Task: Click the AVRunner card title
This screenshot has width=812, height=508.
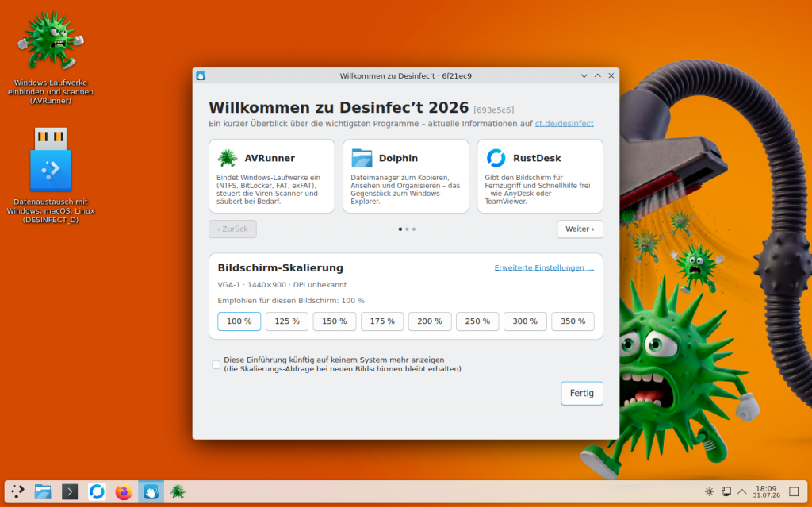Action: (270, 158)
